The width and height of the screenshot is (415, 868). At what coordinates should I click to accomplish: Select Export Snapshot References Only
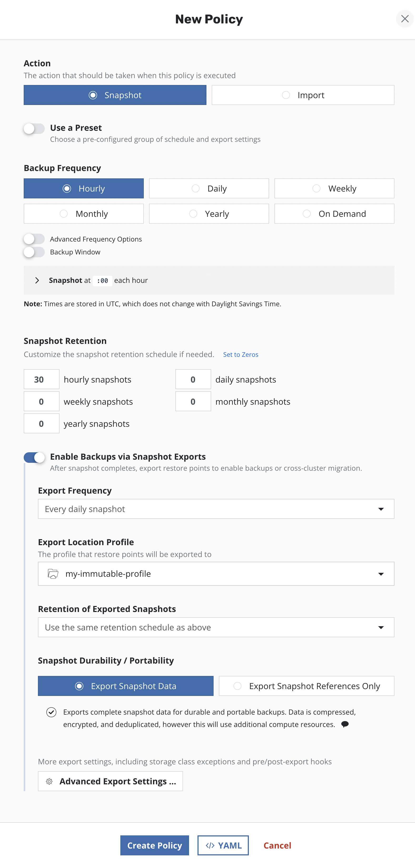(x=306, y=686)
